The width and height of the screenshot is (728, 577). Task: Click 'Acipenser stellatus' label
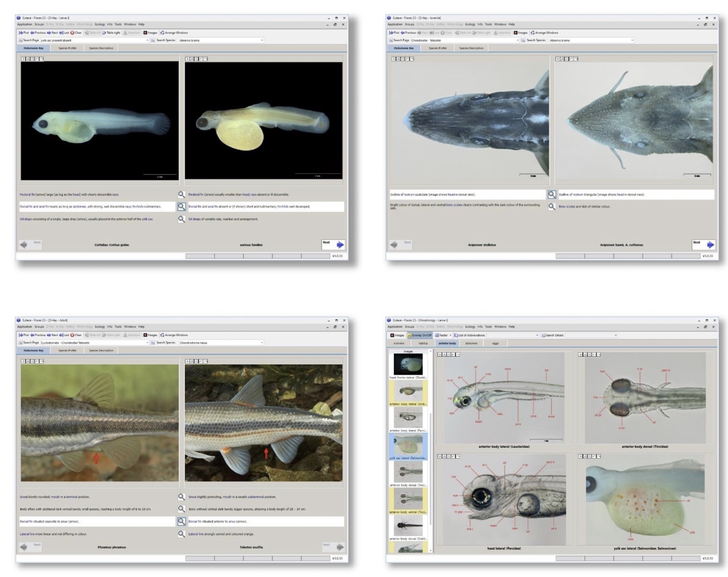[482, 245]
